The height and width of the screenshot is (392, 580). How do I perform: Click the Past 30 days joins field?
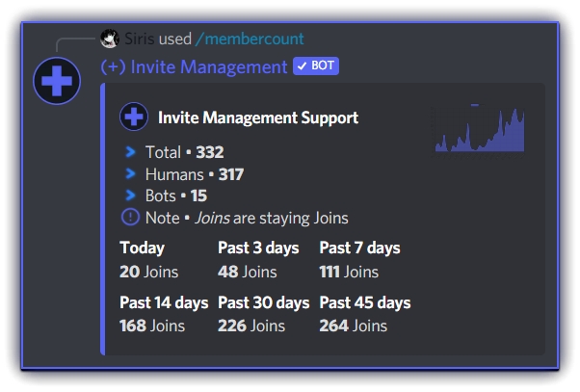[263, 314]
